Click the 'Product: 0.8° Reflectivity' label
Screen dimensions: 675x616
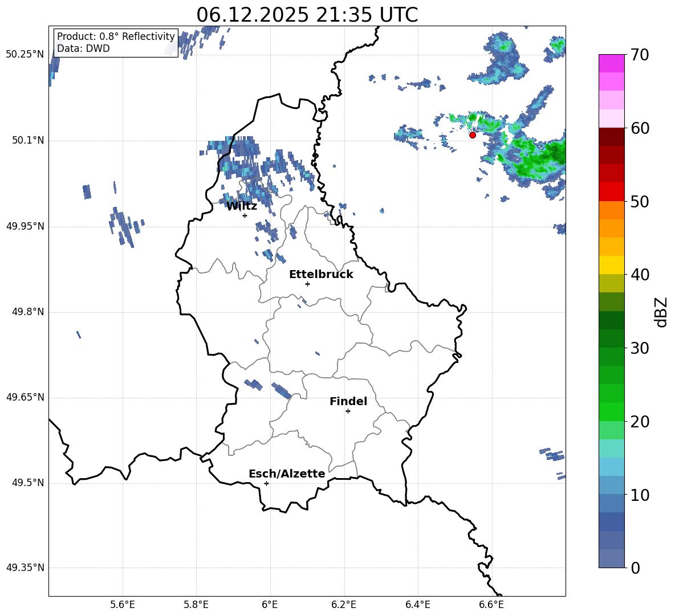point(116,36)
